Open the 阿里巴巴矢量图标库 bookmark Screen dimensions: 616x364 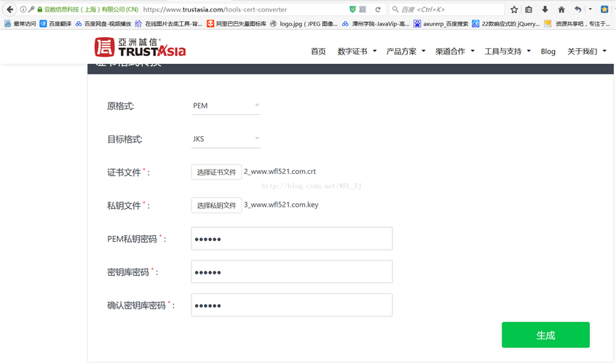pos(237,24)
